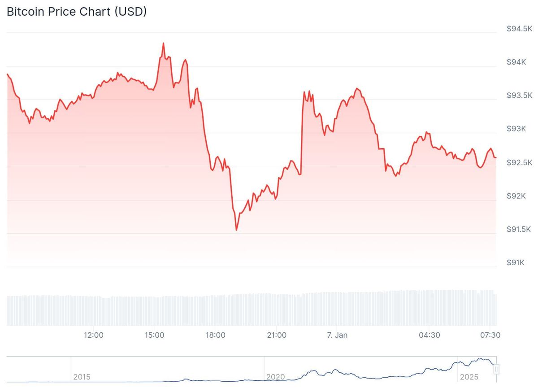538x392 pixels.
Task: Select the 12:00 time axis label
Action: pos(93,335)
